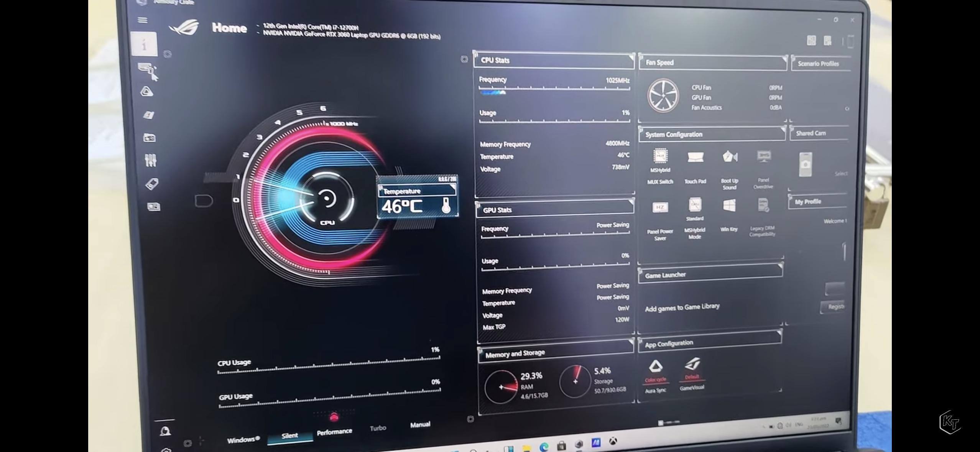Select the Turbo operating mode
980x452 pixels.
pyautogui.click(x=378, y=428)
